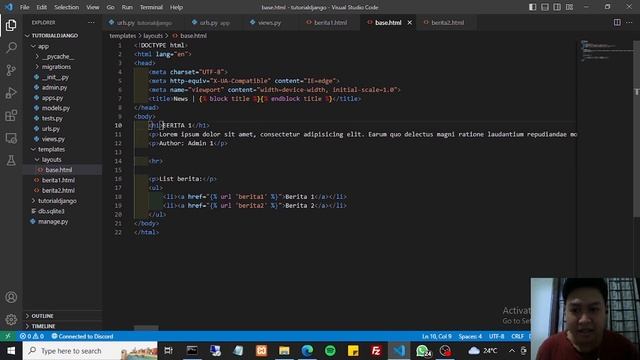The width and height of the screenshot is (640, 360).
Task: Open Spotify from taskbar
Action: pos(330,351)
